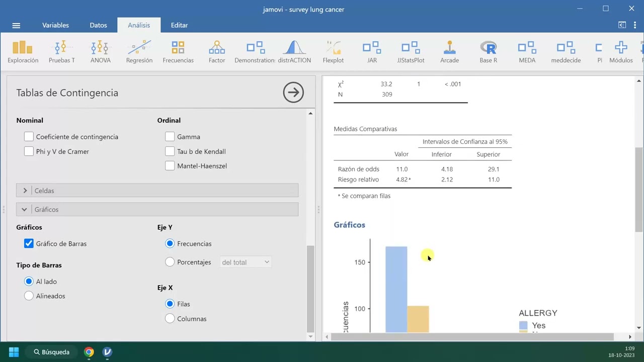Viewport: 644px width, 362px height.
Task: Select Columnas for the X axis
Action: pyautogui.click(x=170, y=319)
